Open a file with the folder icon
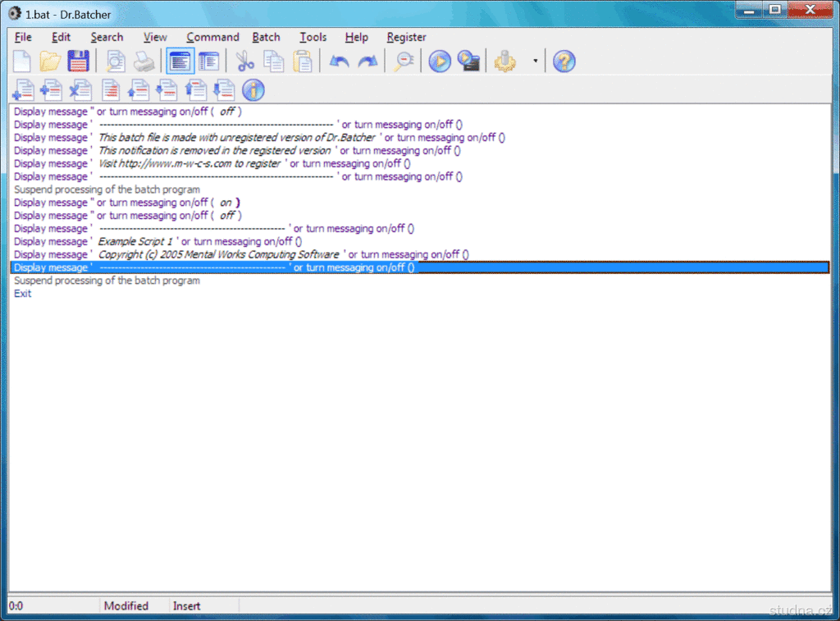The height and width of the screenshot is (621, 840). click(x=50, y=62)
